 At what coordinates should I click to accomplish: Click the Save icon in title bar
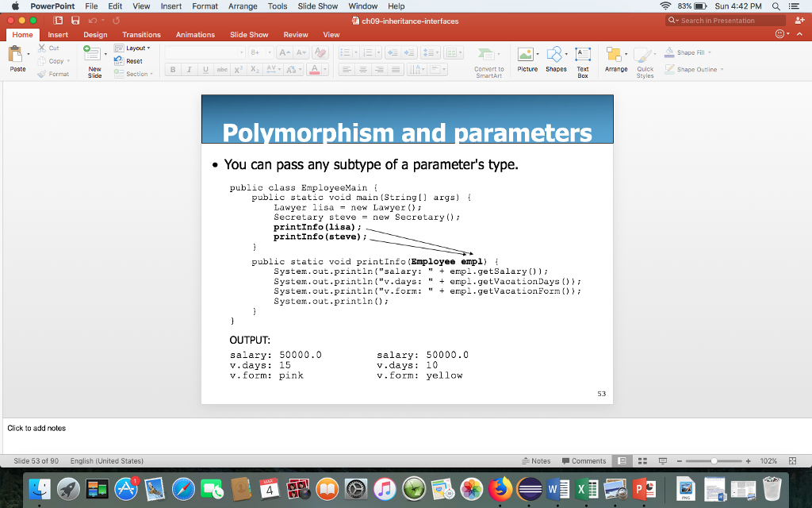75,20
